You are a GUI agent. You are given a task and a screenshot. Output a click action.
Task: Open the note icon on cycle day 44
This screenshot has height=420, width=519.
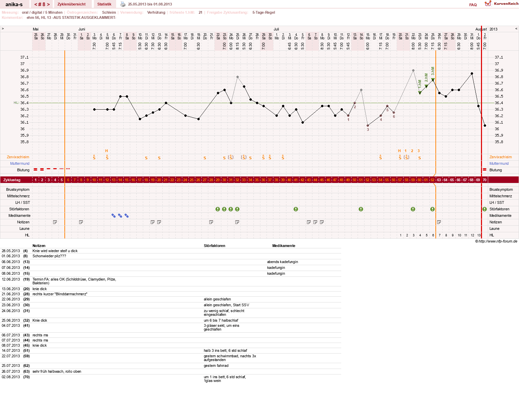point(316,222)
